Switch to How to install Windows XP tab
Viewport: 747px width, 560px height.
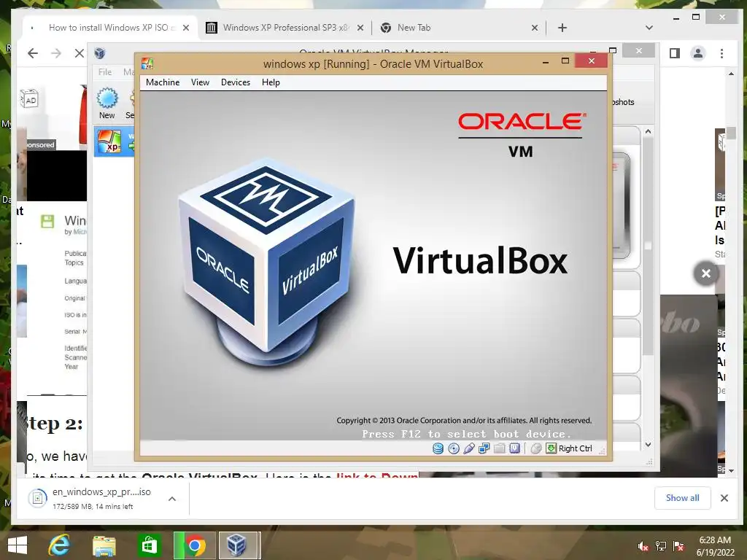(x=108, y=28)
